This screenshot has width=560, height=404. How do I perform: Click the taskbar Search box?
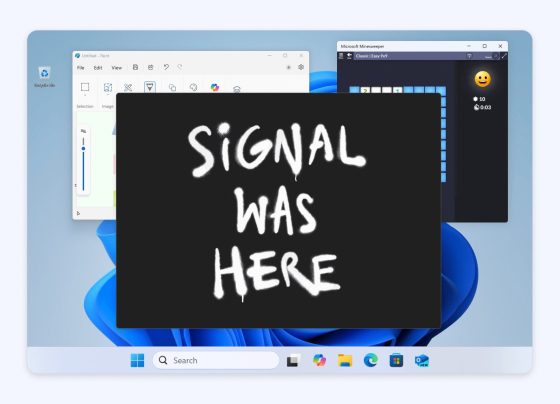click(216, 360)
